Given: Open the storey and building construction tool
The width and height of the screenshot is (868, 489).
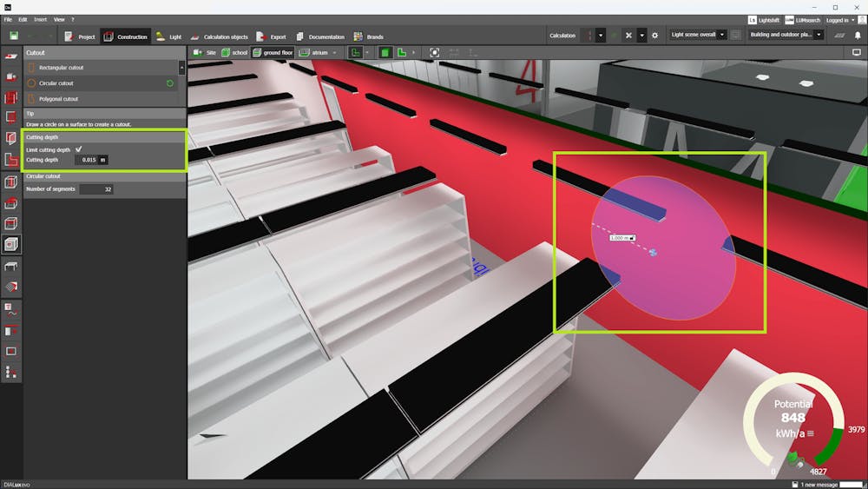Looking at the screenshot, I should 11,97.
